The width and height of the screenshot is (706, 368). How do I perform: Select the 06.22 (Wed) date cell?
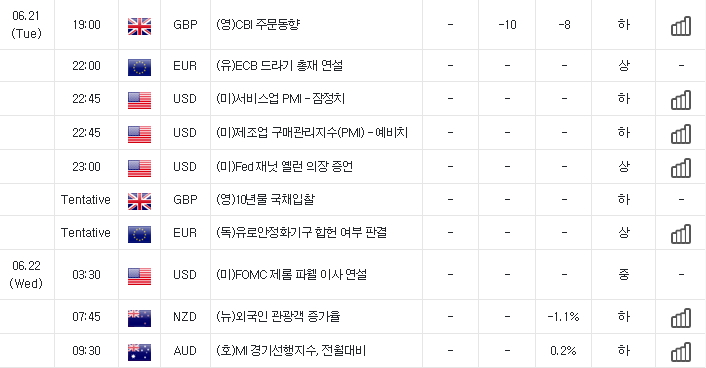[x=27, y=275]
